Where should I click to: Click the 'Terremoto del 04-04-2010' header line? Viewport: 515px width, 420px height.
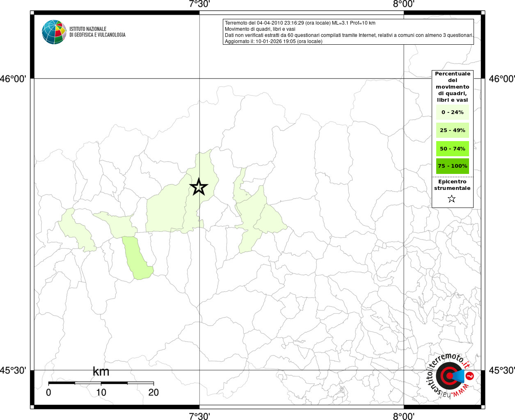300,23
